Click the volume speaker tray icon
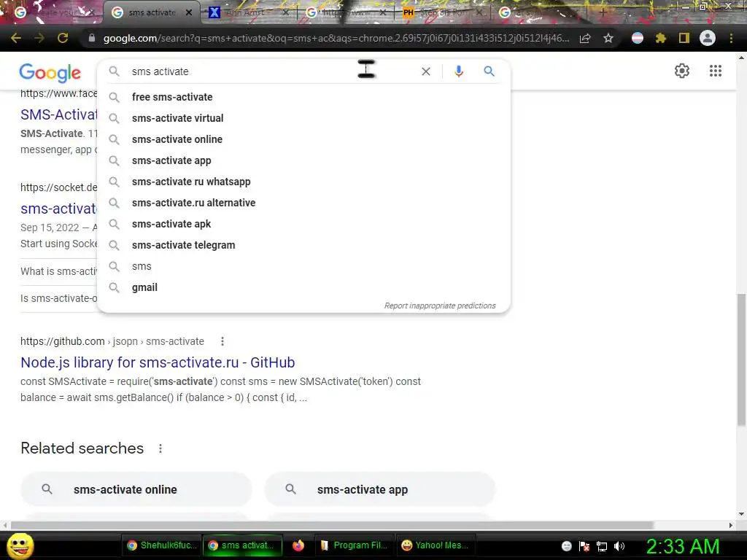Screen dimensions: 747x560 (619, 546)
